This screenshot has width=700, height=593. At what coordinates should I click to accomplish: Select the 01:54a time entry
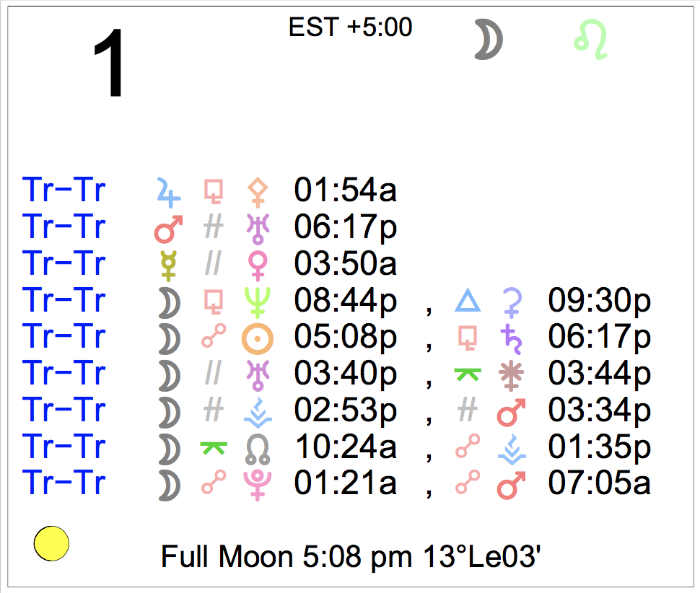click(345, 191)
